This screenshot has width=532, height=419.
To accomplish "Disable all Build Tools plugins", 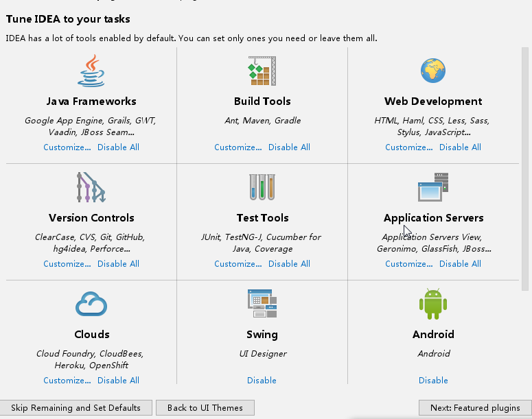I will click(x=289, y=147).
